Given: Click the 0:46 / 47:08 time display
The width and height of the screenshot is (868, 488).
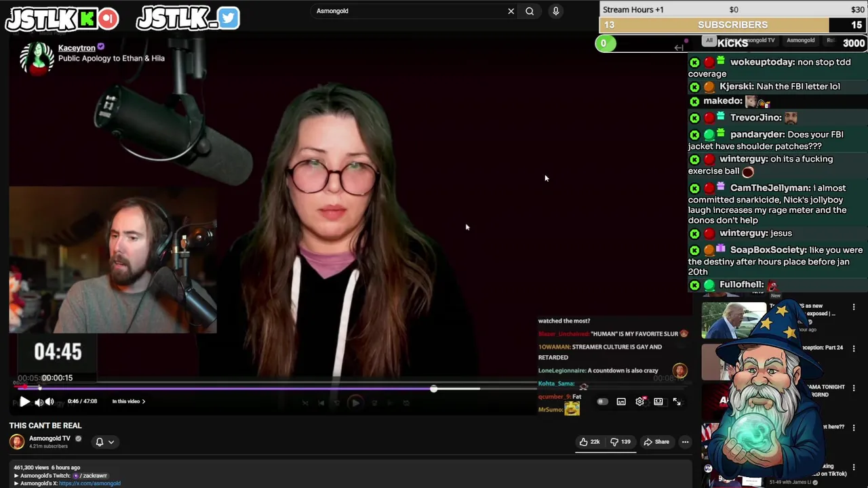Looking at the screenshot, I should coord(82,401).
